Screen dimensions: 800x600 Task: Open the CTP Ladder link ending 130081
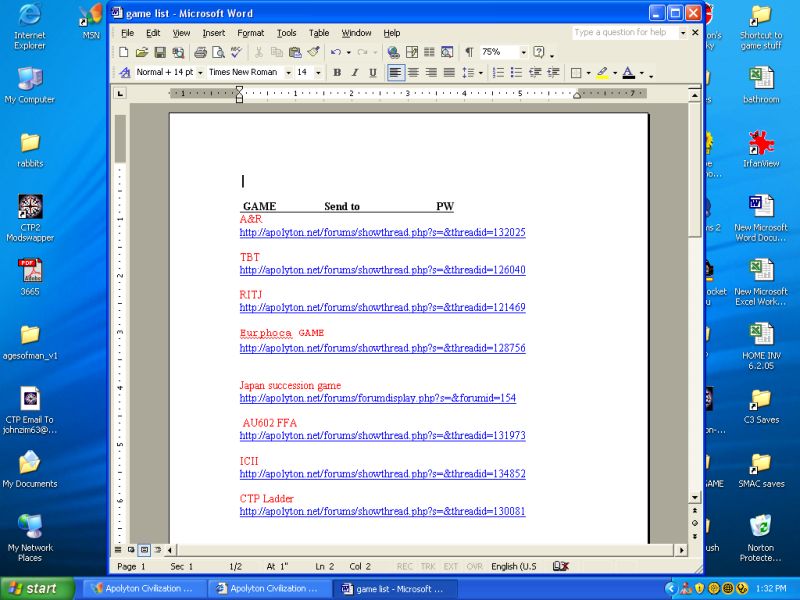pyautogui.click(x=382, y=512)
